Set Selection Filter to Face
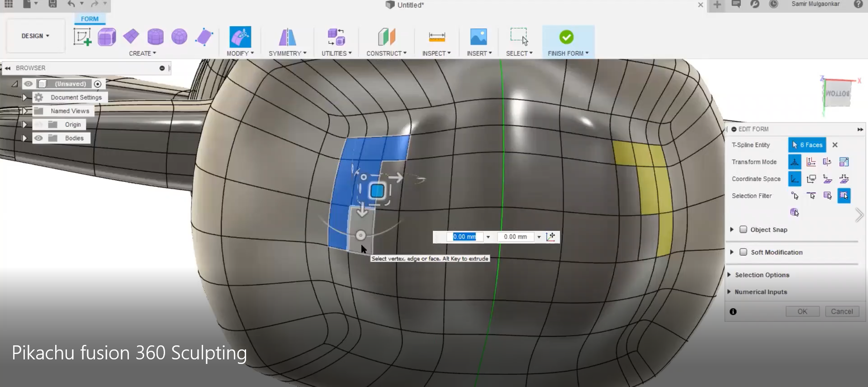This screenshot has height=387, width=868. tap(827, 196)
